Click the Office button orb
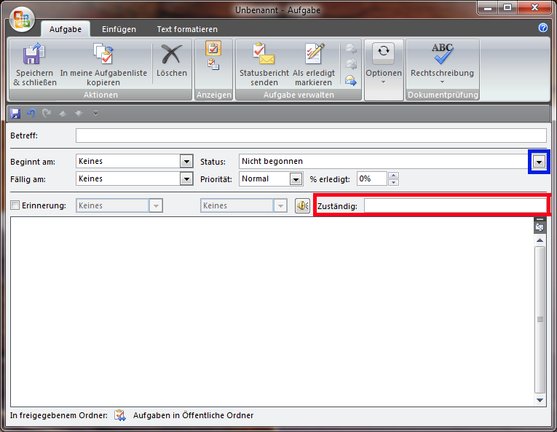 click(22, 19)
